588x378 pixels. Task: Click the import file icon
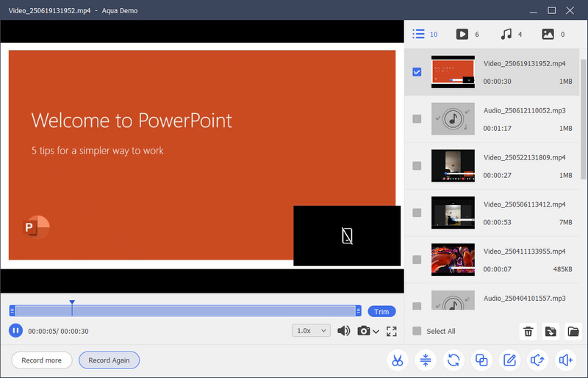coord(551,332)
